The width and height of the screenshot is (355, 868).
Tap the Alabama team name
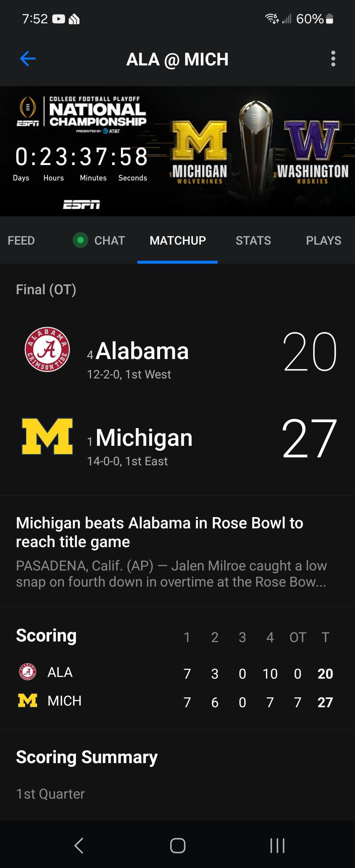click(142, 351)
